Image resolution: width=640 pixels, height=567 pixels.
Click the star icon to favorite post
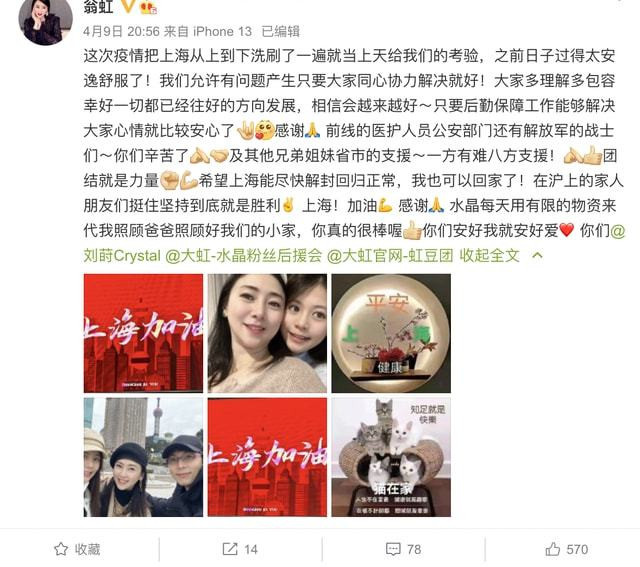[x=61, y=549]
